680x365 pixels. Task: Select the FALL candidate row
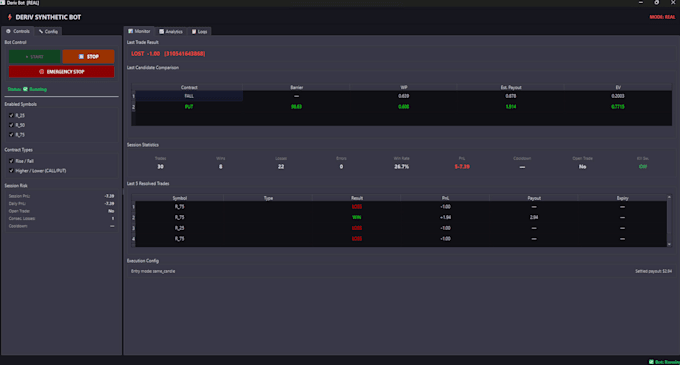(x=403, y=96)
